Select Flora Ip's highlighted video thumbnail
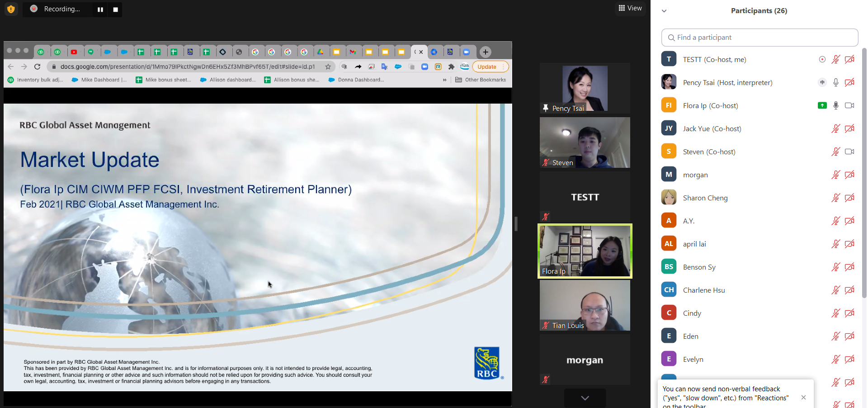This screenshot has width=868, height=408. pyautogui.click(x=585, y=251)
